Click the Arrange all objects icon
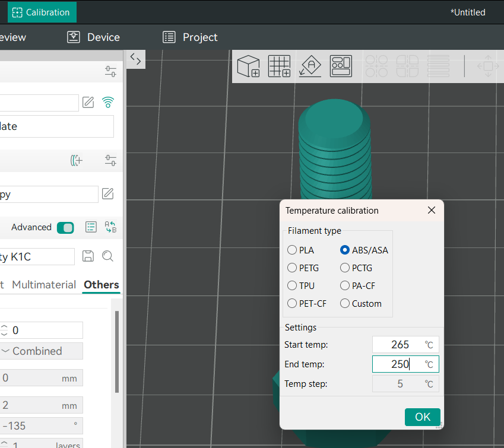 (341, 66)
